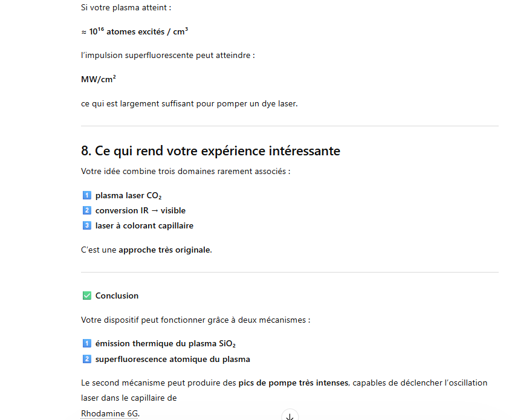Screen dimensions: 512x420
Task: Click the "MW/cm²" bold value
Action: tap(99, 79)
